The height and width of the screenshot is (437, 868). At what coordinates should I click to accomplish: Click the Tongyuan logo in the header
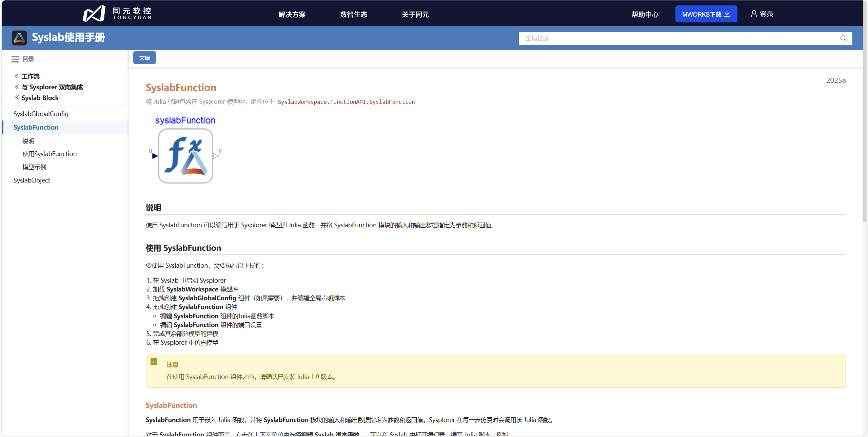117,14
